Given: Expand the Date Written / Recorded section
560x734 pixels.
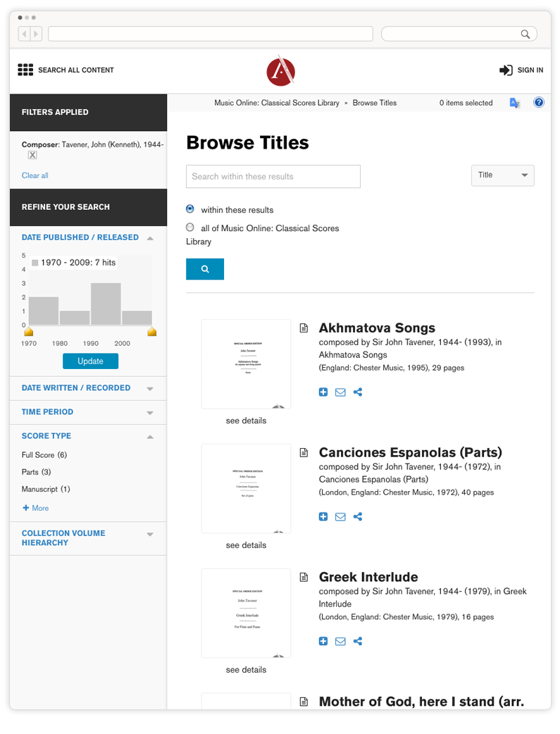Looking at the screenshot, I should 150,388.
